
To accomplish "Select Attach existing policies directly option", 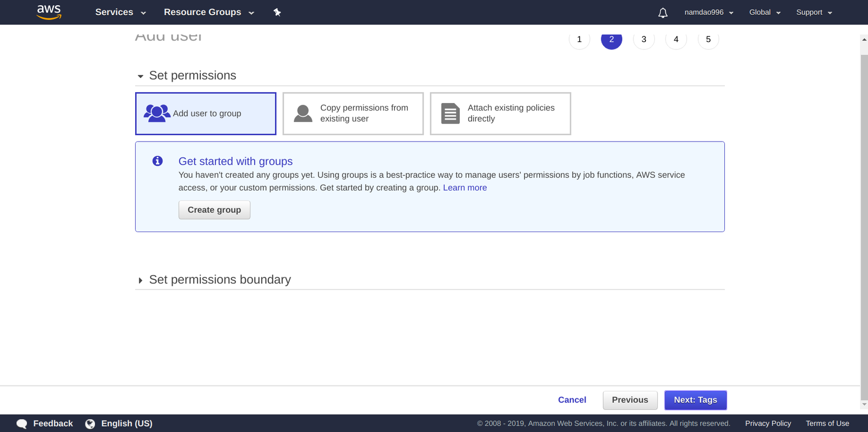I will 500,114.
